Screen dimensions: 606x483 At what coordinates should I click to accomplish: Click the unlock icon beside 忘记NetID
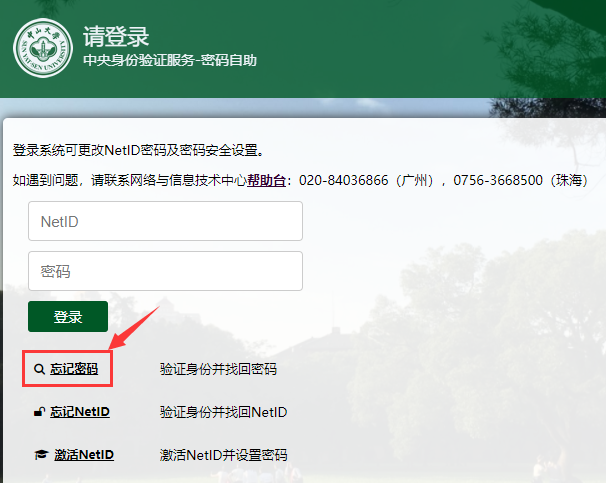(39, 412)
